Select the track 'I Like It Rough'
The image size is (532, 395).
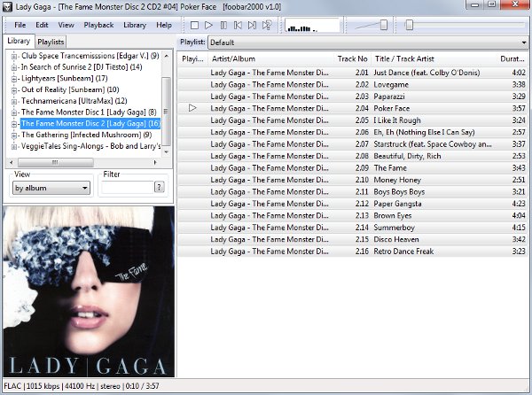(352, 120)
